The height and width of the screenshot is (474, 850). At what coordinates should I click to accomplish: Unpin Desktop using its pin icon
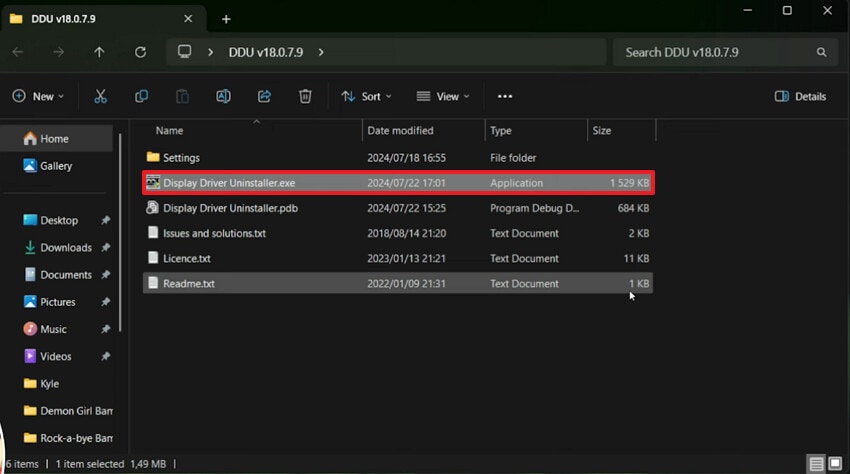106,220
